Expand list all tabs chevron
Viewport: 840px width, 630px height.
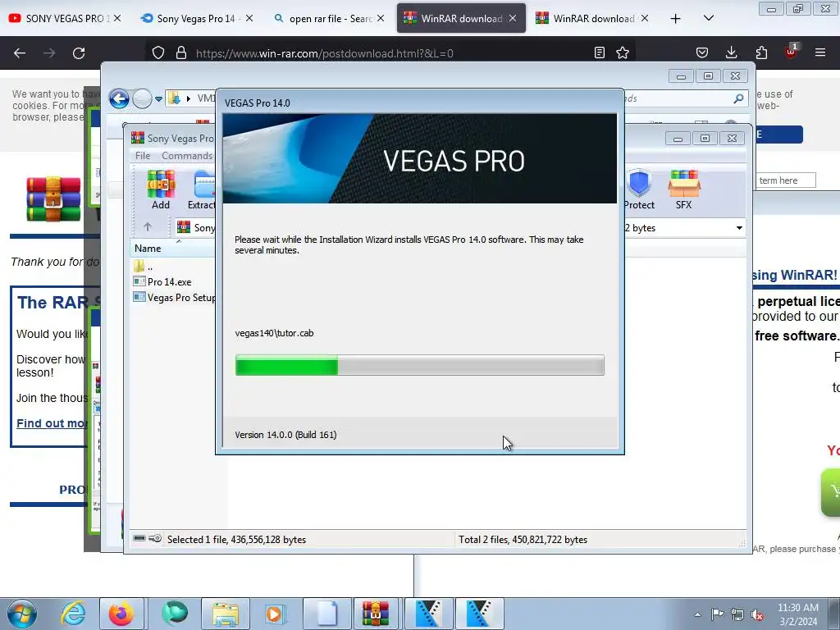point(708,18)
